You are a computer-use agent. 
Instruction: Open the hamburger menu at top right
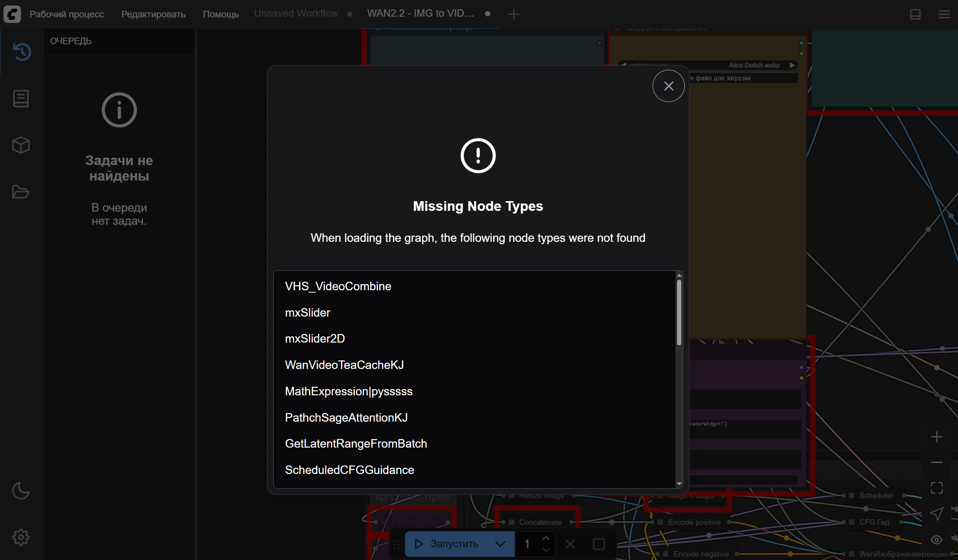[x=944, y=14]
